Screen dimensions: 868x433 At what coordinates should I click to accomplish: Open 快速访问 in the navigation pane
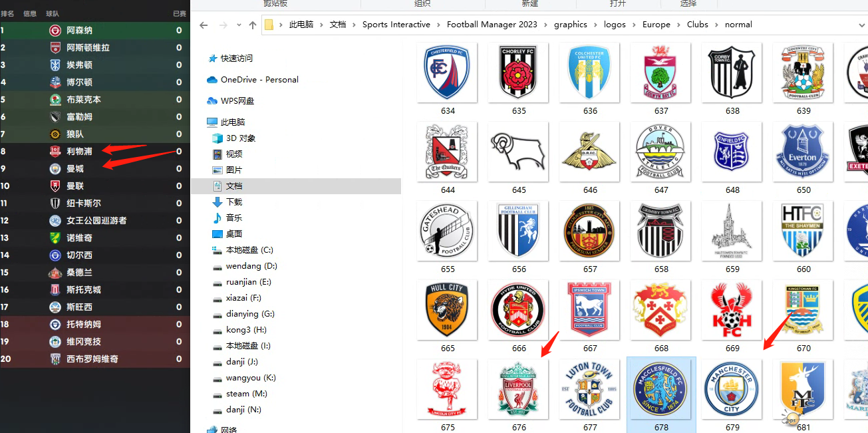coord(237,59)
